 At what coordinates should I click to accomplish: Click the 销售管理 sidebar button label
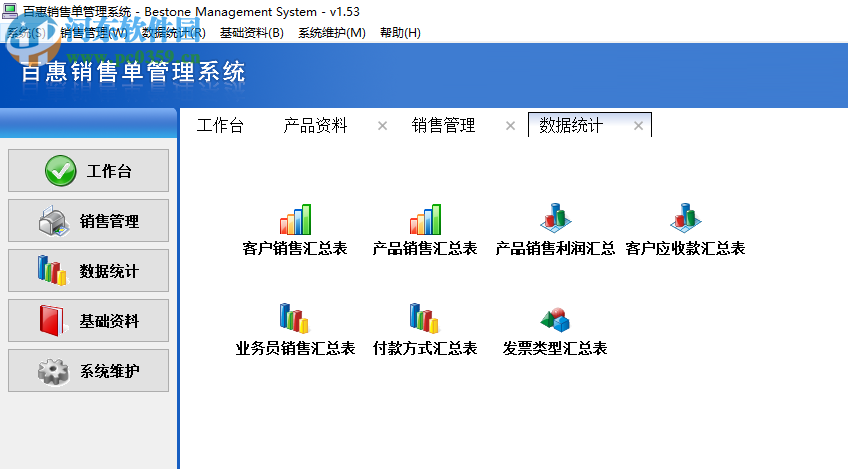(109, 221)
